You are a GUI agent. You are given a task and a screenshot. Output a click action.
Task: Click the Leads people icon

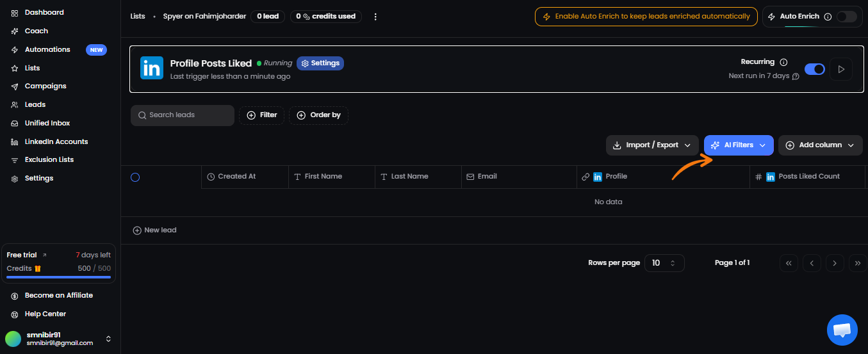point(15,104)
